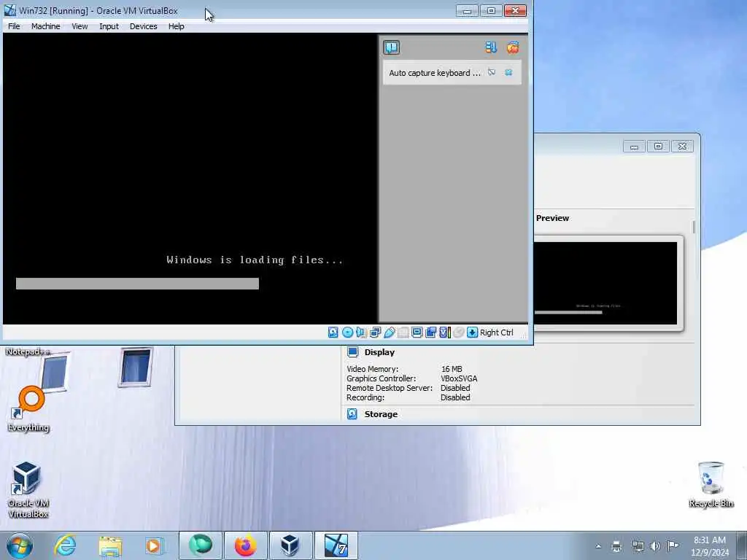Click the Manager window details scrollbar
This screenshot has height=560, width=747.
[x=694, y=227]
